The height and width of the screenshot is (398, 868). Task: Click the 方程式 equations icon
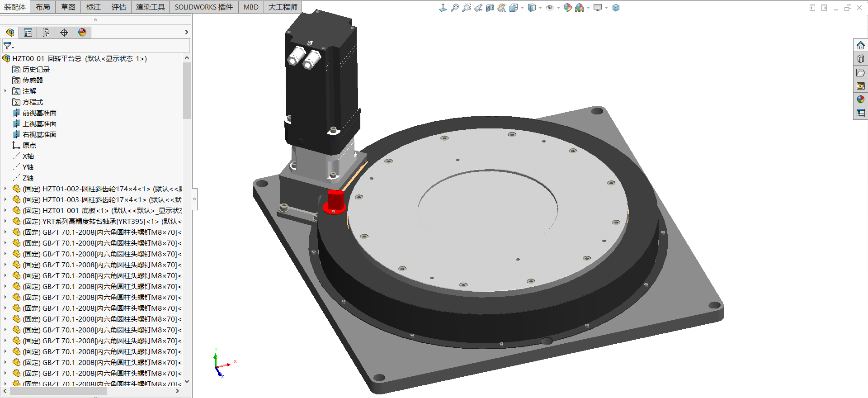pos(16,102)
